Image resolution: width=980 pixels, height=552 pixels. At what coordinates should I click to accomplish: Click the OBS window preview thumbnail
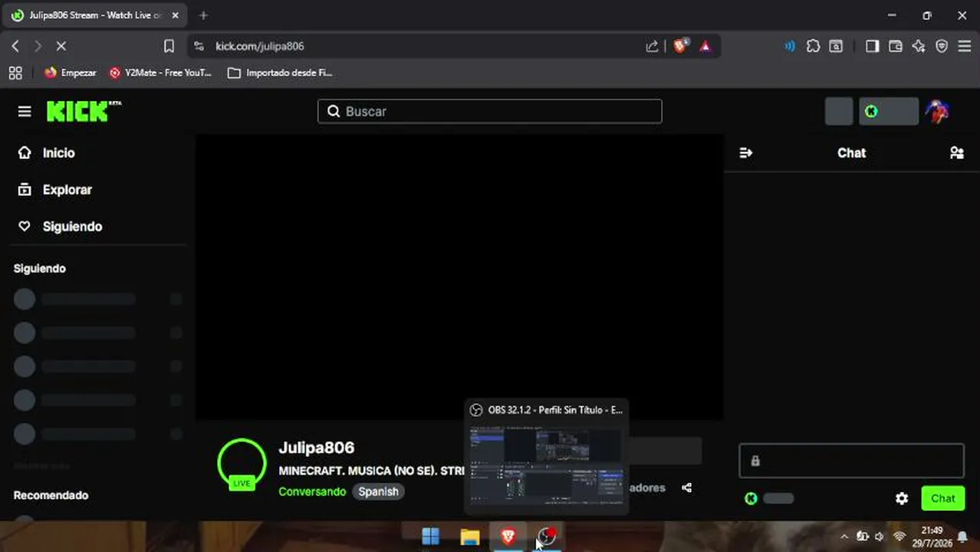point(546,465)
